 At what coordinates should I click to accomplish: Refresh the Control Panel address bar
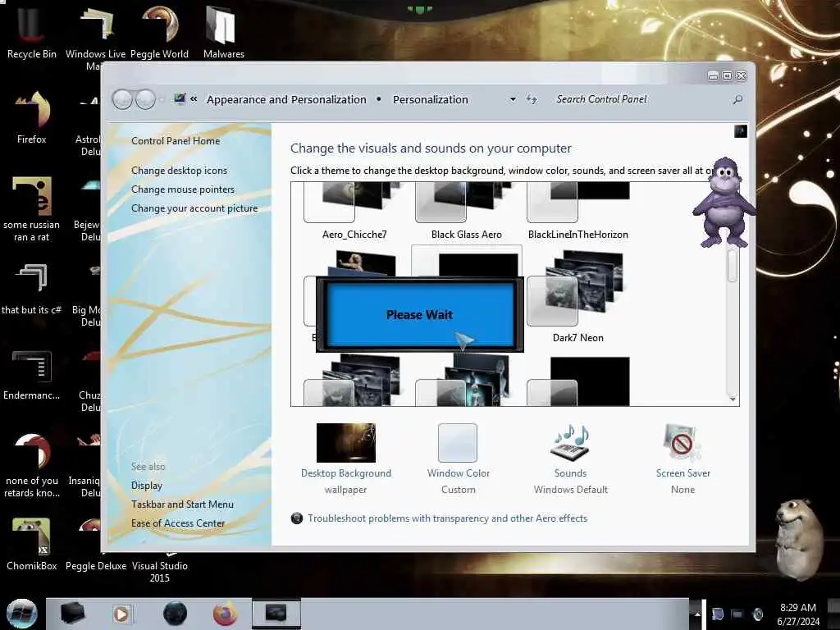click(x=532, y=99)
